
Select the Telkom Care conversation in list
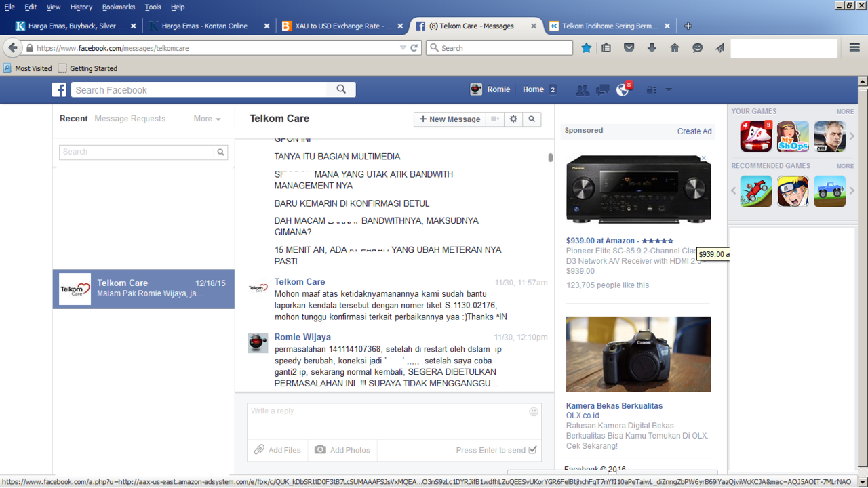[x=144, y=289]
